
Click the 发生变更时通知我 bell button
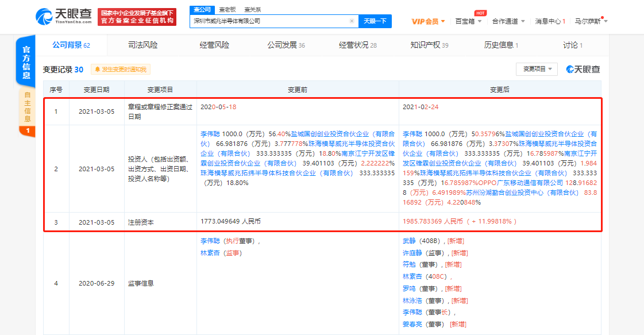point(120,70)
